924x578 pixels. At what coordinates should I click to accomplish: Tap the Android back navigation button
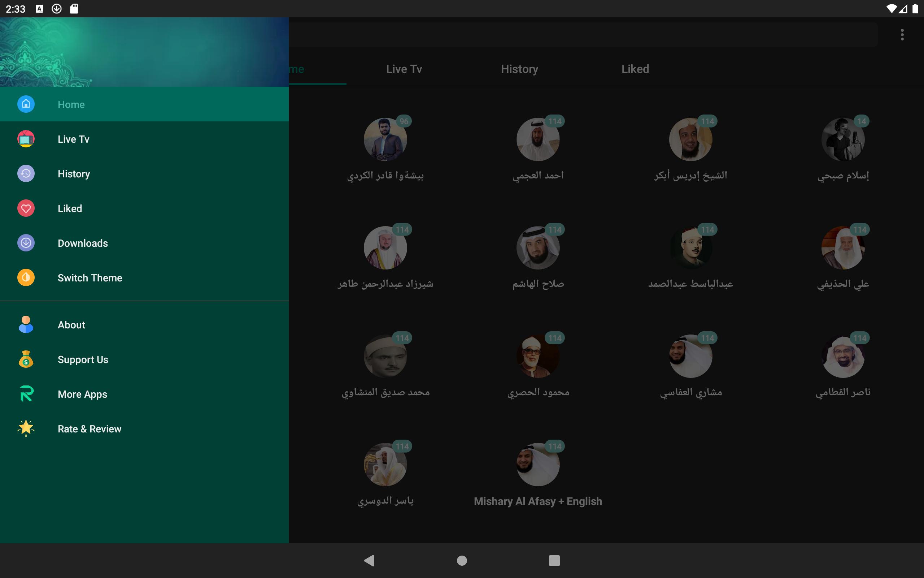click(369, 560)
